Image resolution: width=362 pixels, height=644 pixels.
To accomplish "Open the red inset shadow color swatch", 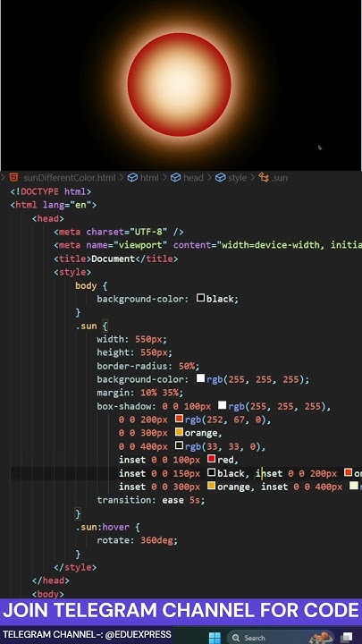I will pyautogui.click(x=211, y=459).
